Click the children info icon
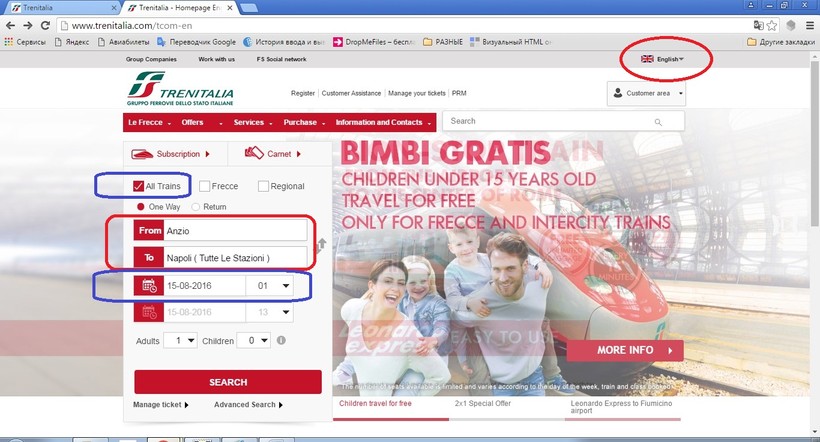This screenshot has width=820, height=442. [x=281, y=341]
